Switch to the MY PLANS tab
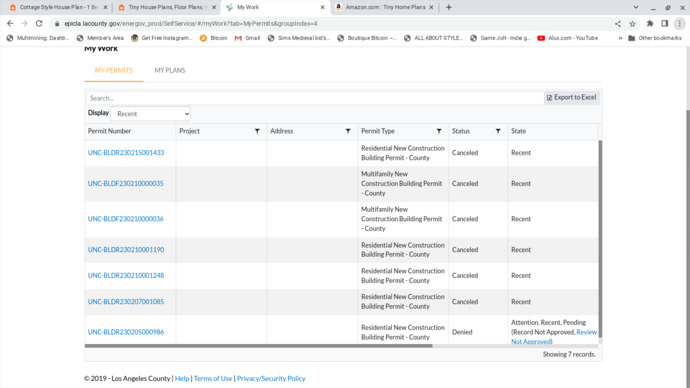This screenshot has width=690, height=388. click(169, 70)
